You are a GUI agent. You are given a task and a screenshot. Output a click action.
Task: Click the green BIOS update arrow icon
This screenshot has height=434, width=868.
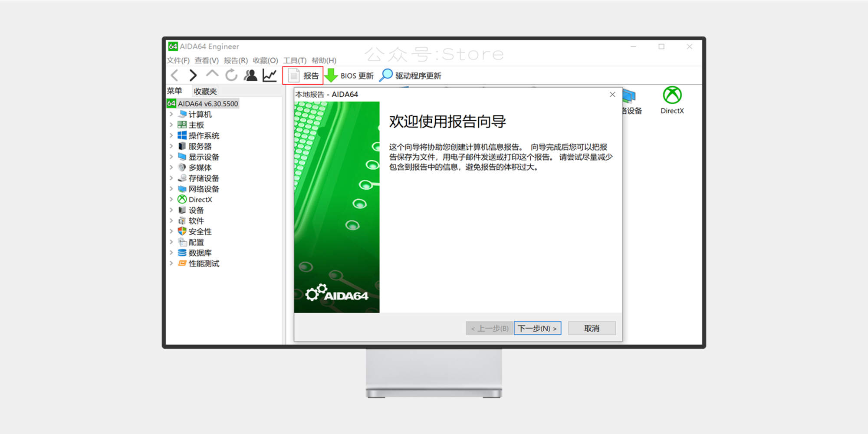[x=332, y=76]
